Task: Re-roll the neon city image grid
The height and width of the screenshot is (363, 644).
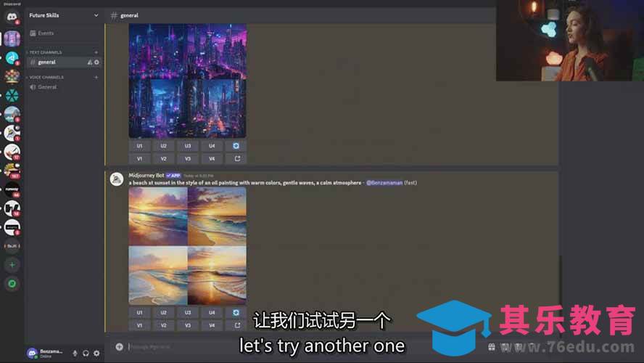Action: pos(236,146)
